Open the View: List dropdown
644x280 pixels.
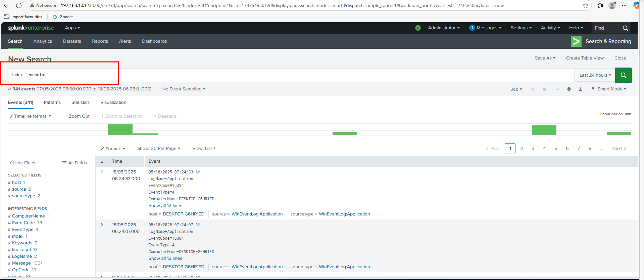tap(204, 149)
